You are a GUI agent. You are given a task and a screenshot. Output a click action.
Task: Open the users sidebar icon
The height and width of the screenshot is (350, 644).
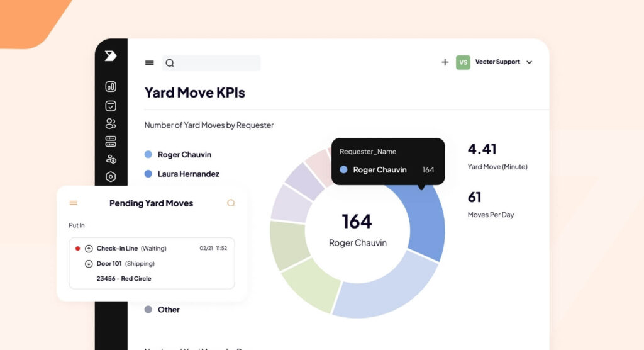click(111, 123)
